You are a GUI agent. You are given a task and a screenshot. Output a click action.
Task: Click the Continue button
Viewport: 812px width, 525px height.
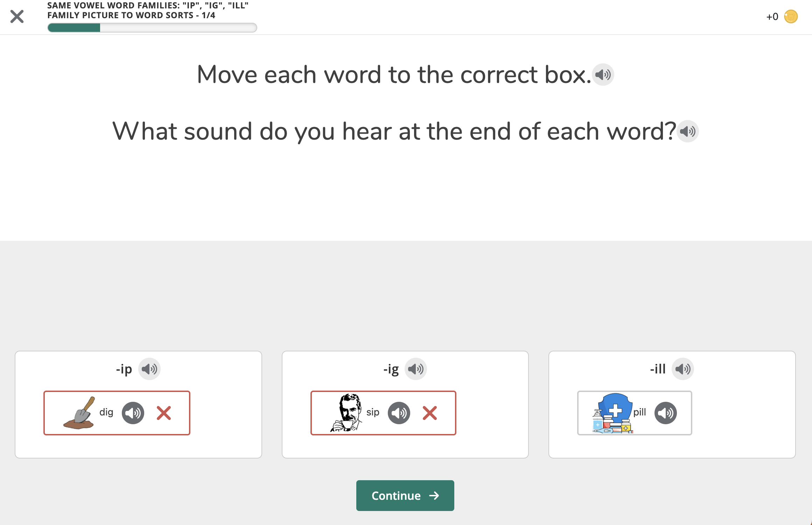[405, 495]
